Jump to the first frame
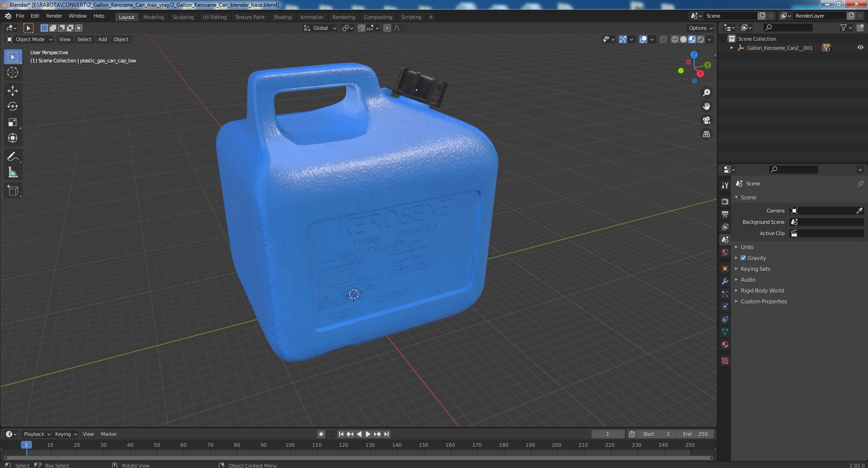Viewport: 868px width, 468px height. point(342,434)
